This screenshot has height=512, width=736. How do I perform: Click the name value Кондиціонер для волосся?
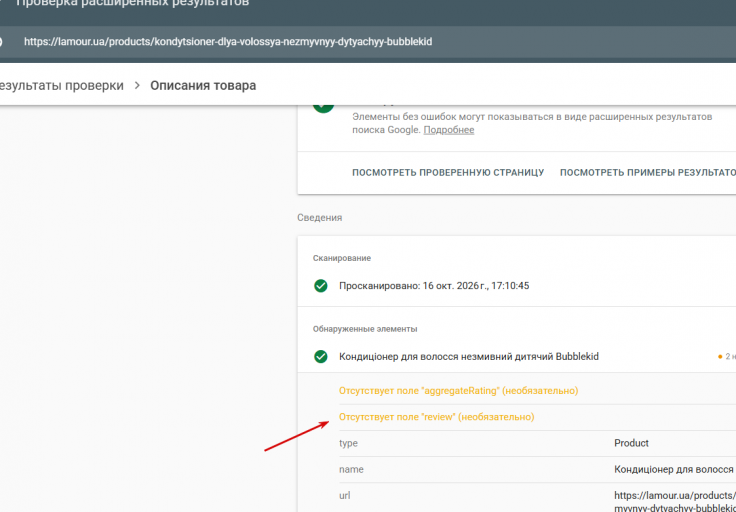click(674, 469)
